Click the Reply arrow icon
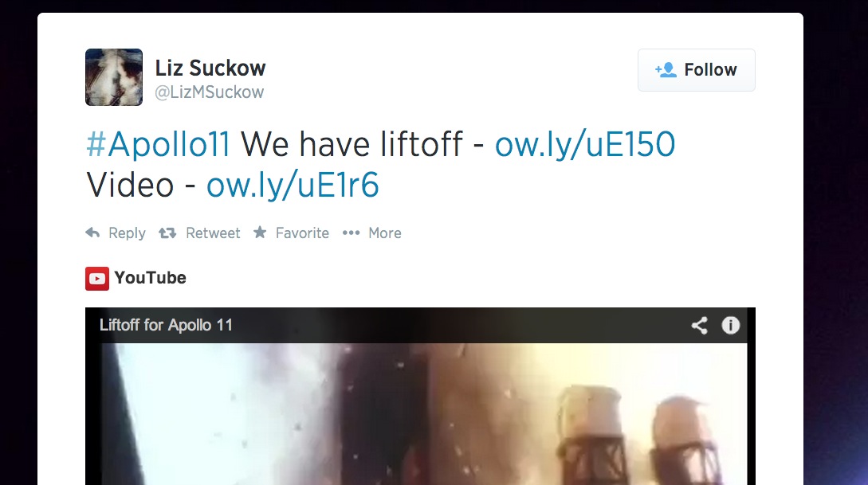This screenshot has height=485, width=868. pyautogui.click(x=92, y=233)
